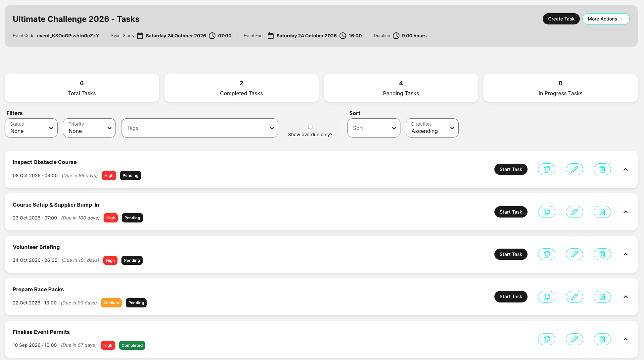Click the Duration clock icon
This screenshot has height=360, width=644.
[x=396, y=36]
